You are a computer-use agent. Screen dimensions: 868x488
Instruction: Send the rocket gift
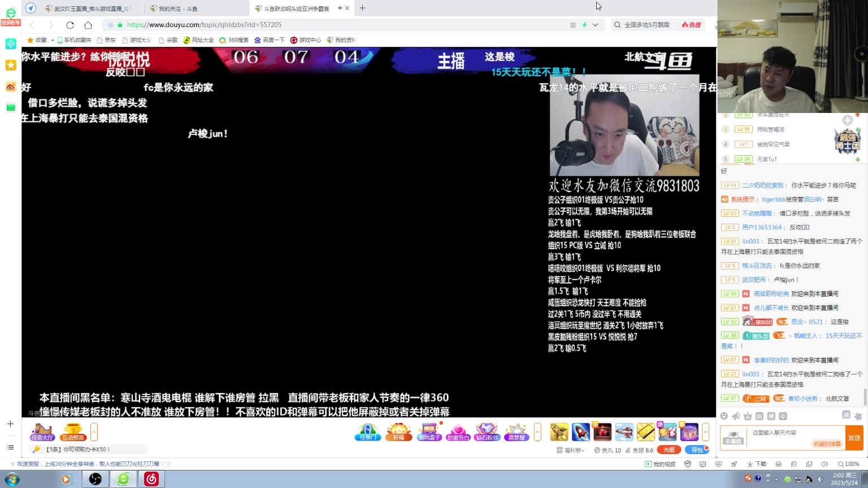580,432
